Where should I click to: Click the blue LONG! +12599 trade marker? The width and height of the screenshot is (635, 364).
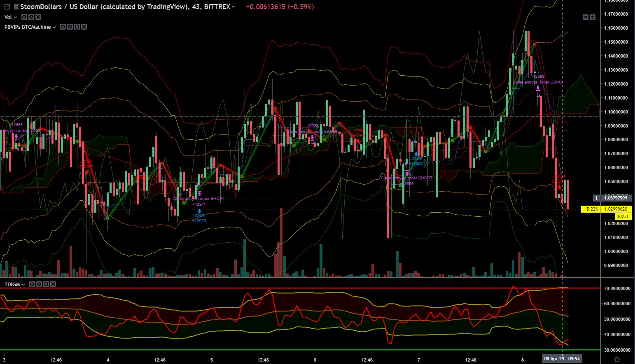coord(416,160)
